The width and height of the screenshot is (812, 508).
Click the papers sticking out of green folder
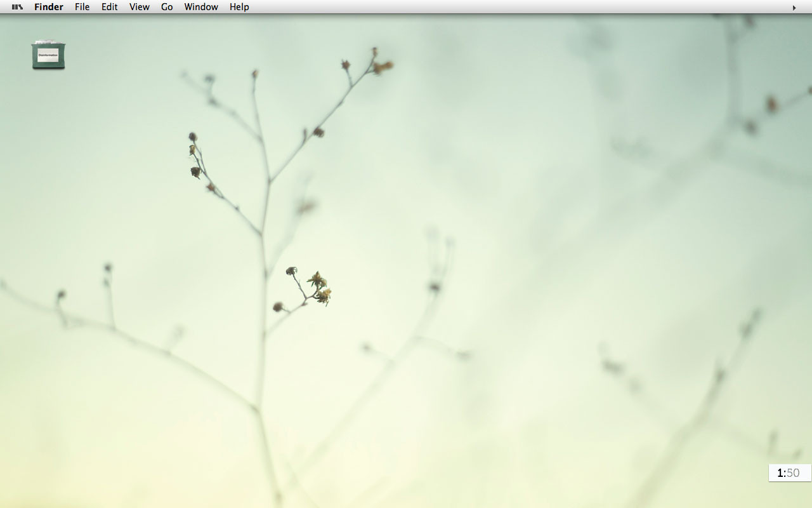click(48, 42)
